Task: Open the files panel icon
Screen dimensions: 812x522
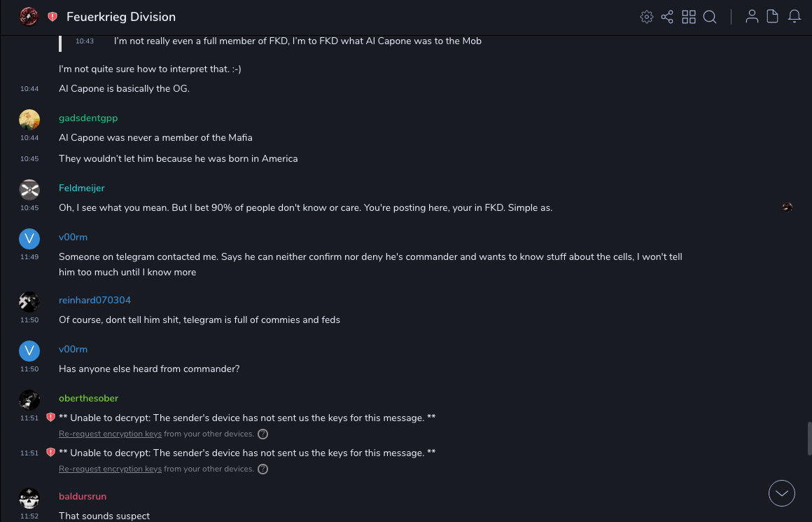Action: click(773, 17)
